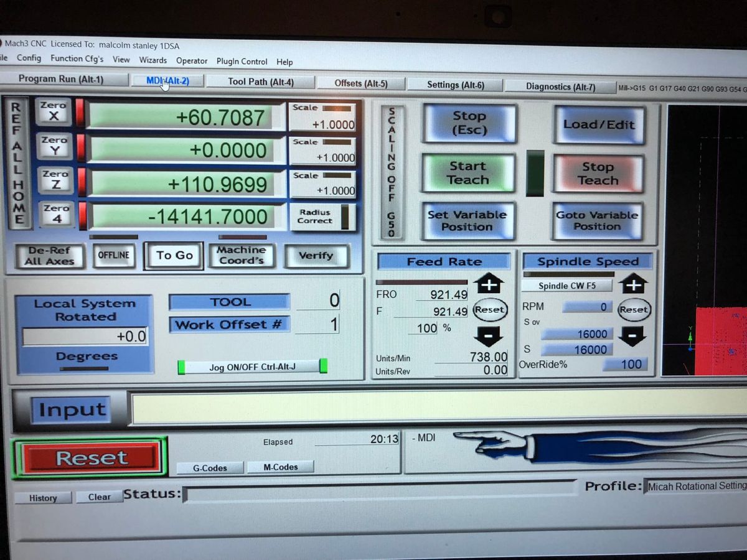Click the Work Offset # field

[317, 324]
